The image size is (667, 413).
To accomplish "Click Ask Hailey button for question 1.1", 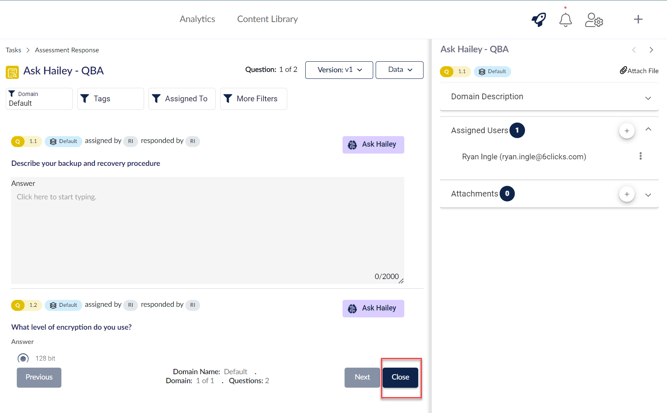I will 373,144.
